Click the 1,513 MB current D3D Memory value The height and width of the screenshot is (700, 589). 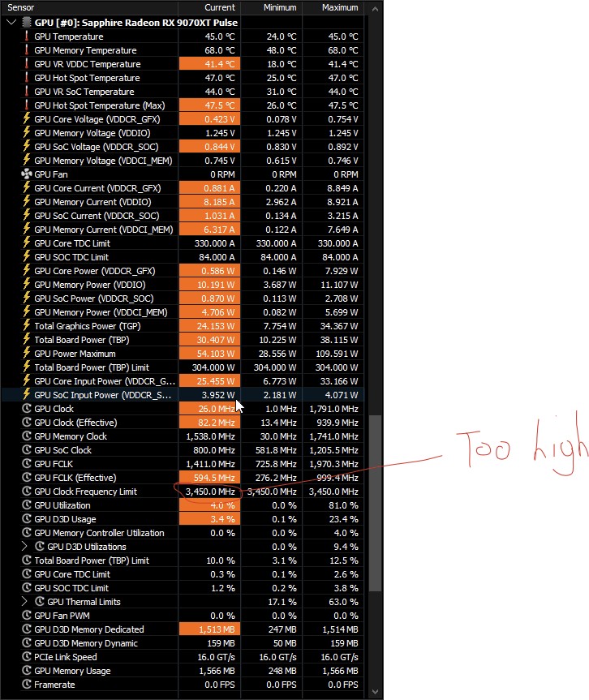pyautogui.click(x=217, y=629)
